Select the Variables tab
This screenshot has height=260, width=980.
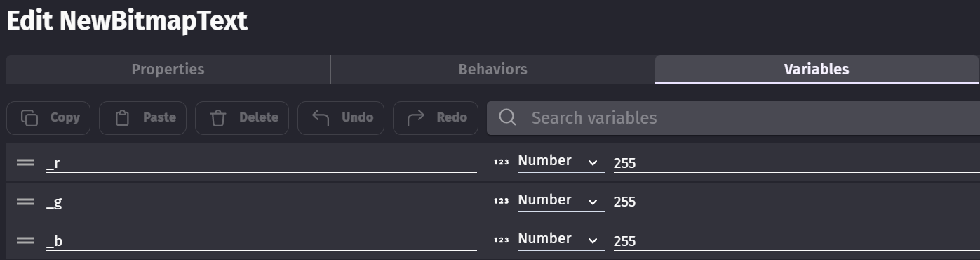[817, 70]
